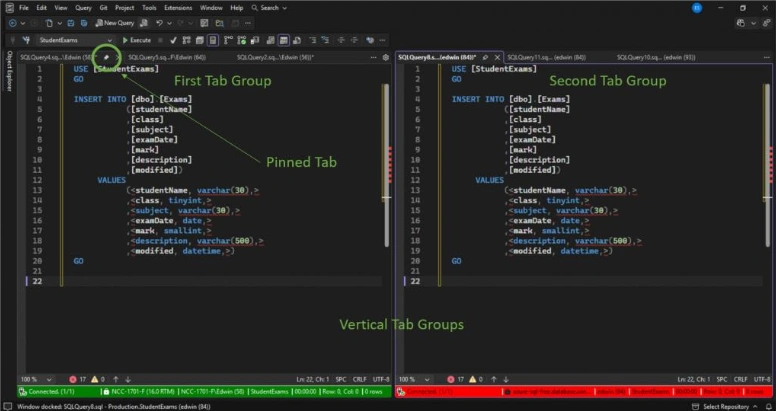The image size is (776, 411).
Task: Click Results to Text icon
Action: [x=270, y=40]
